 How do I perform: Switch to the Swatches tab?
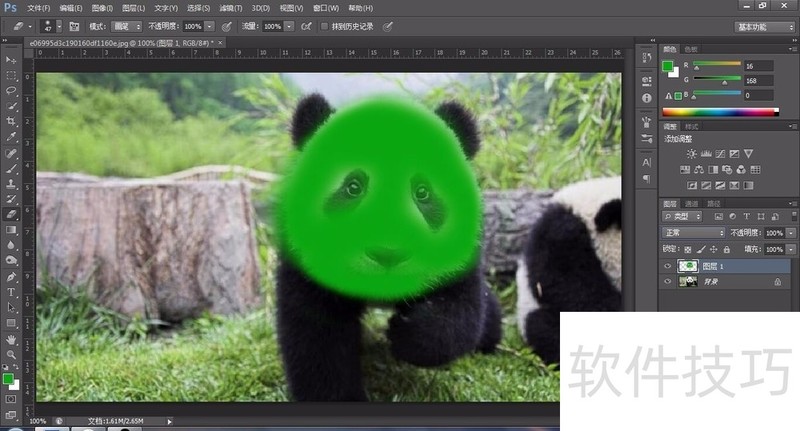[691, 49]
